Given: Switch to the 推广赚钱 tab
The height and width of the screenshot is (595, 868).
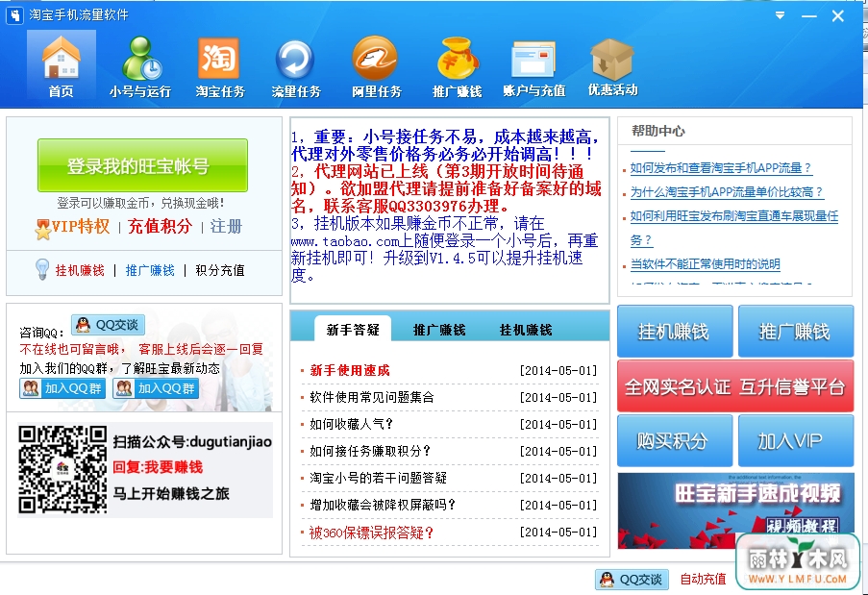Looking at the screenshot, I should (x=439, y=330).
